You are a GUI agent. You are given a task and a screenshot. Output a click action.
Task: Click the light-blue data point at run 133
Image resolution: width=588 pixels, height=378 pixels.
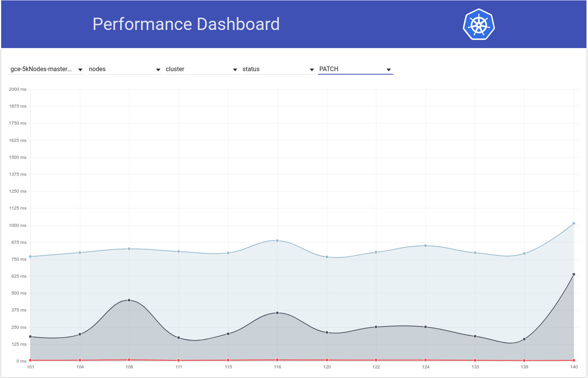pyautogui.click(x=475, y=253)
